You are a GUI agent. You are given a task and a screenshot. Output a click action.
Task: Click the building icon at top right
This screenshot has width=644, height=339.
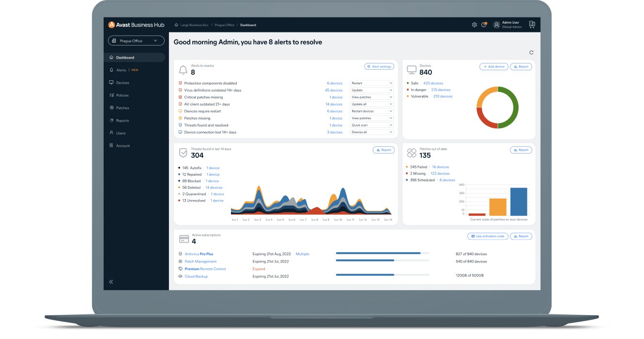(x=532, y=24)
